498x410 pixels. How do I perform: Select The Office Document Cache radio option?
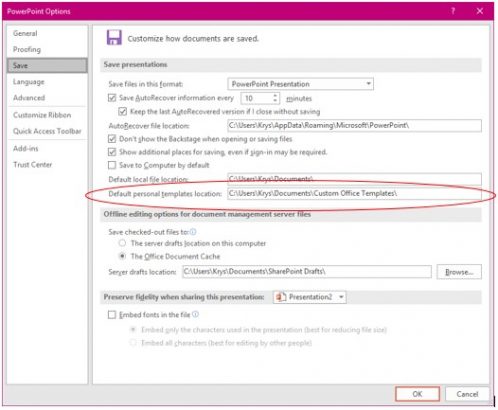pyautogui.click(x=123, y=256)
